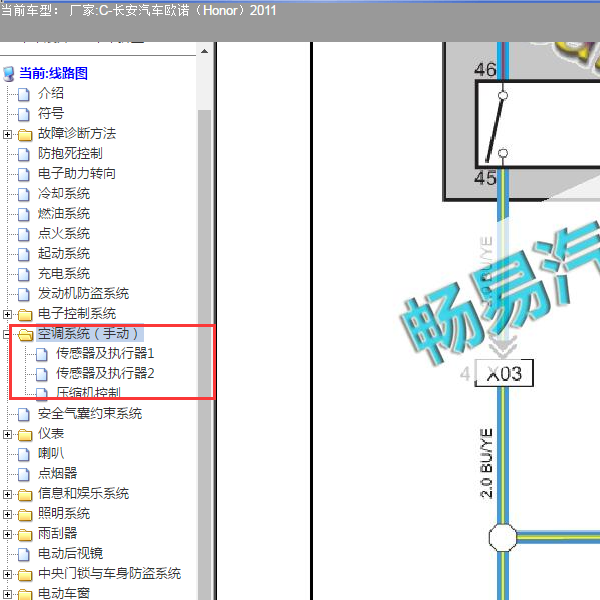Expand the 故障诊断方法 folder
Viewport: 600px width, 600px height.
pos(7,134)
